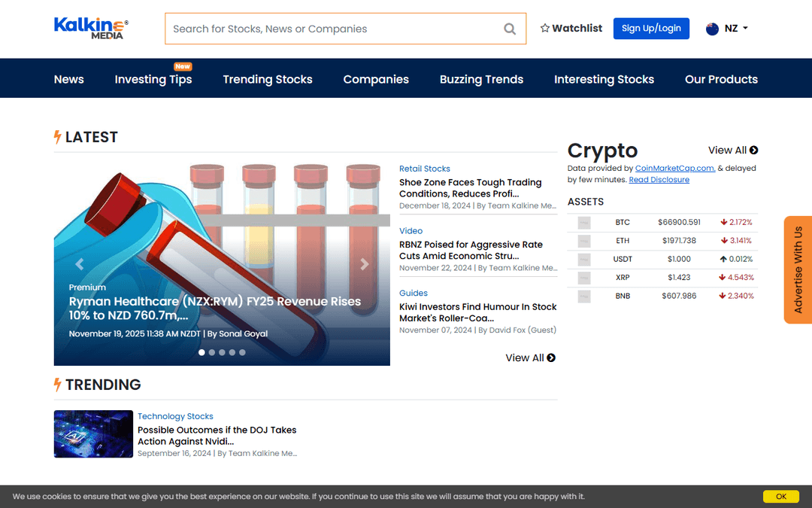Click the Watchlist star icon
The height and width of the screenshot is (508, 812).
point(545,28)
